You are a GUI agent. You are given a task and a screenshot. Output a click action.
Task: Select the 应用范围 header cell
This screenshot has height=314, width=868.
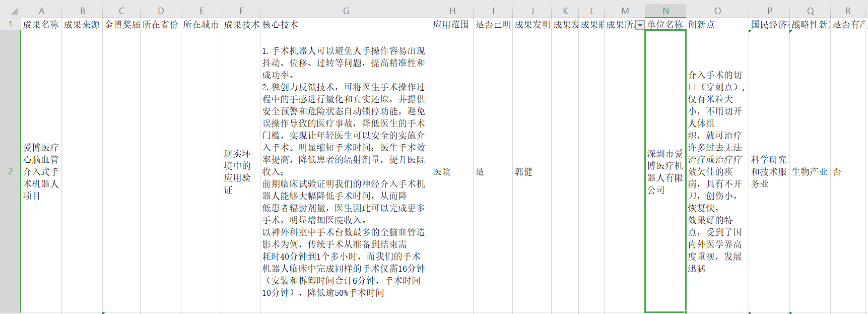pos(452,24)
